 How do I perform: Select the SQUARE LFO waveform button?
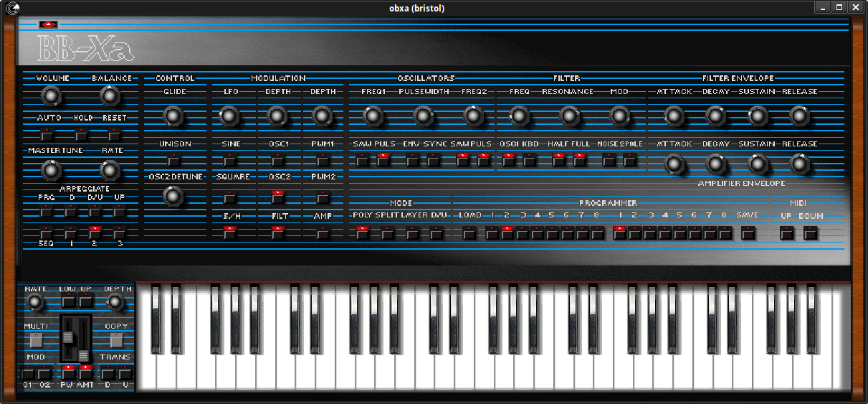coord(229,197)
